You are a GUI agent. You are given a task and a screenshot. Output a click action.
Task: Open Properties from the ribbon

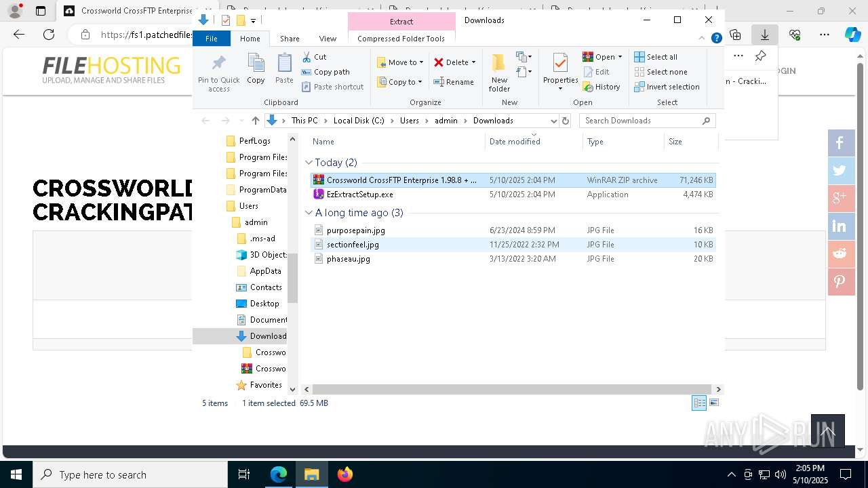tap(560, 73)
